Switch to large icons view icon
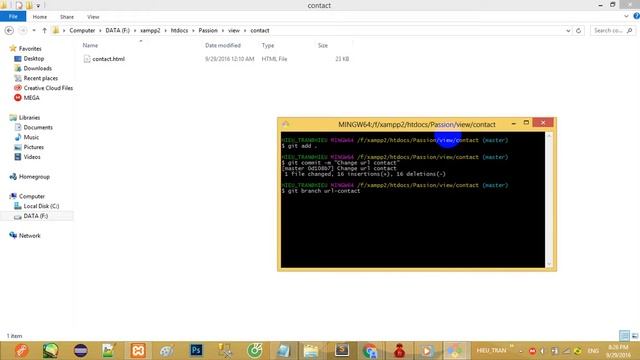 (x=635, y=336)
